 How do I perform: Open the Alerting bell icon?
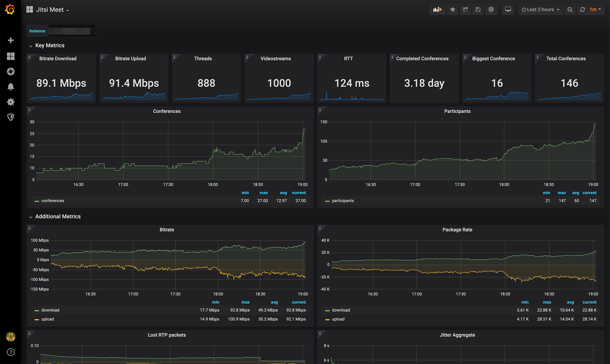tap(11, 87)
